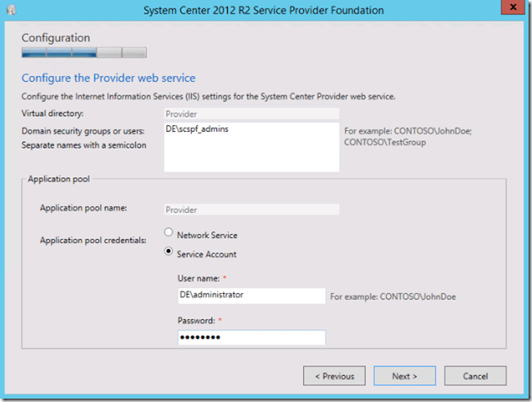Click the 'Configure the Provider web service' heading
Screen dimensions: 532x402
108,79
